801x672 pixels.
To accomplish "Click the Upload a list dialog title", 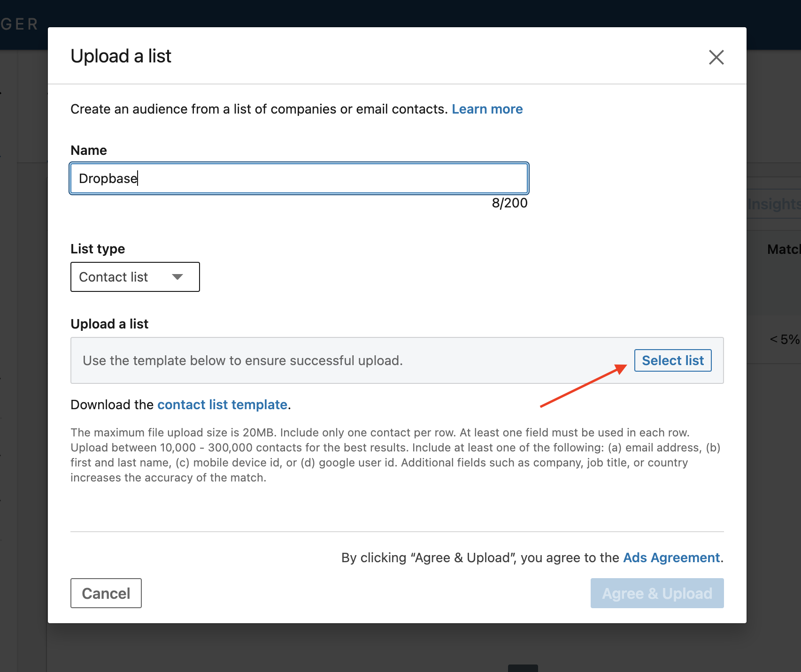I will point(121,56).
